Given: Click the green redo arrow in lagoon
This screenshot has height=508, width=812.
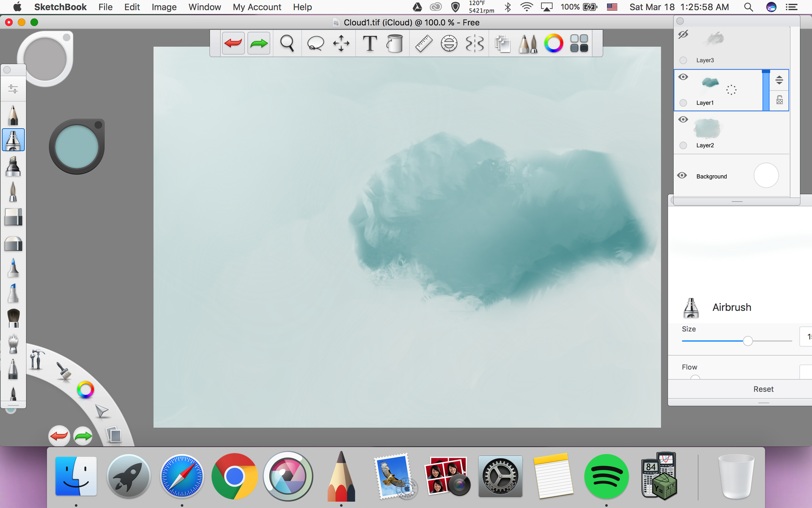Looking at the screenshot, I should 83,436.
